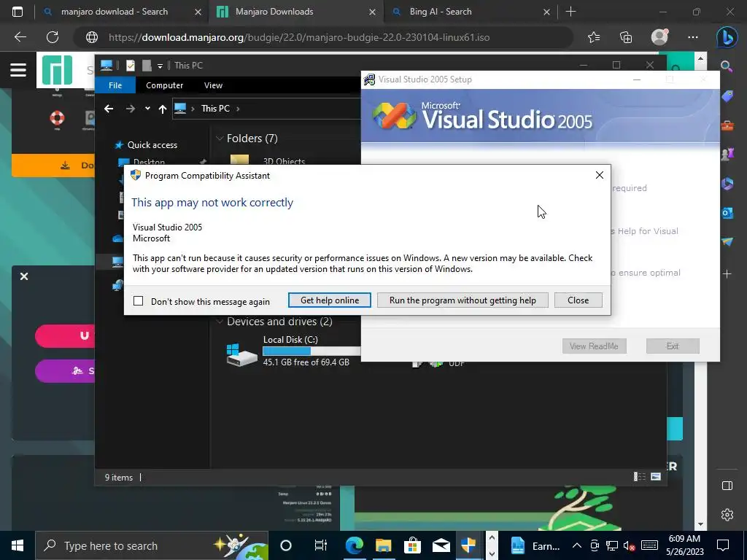747x560 pixels.
Task: Go up one folder level in Explorer
Action: [x=163, y=109]
